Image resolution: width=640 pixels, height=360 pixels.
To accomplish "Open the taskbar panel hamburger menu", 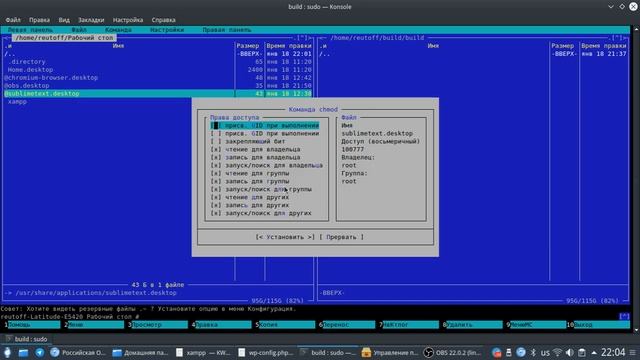I will click(x=633, y=353).
